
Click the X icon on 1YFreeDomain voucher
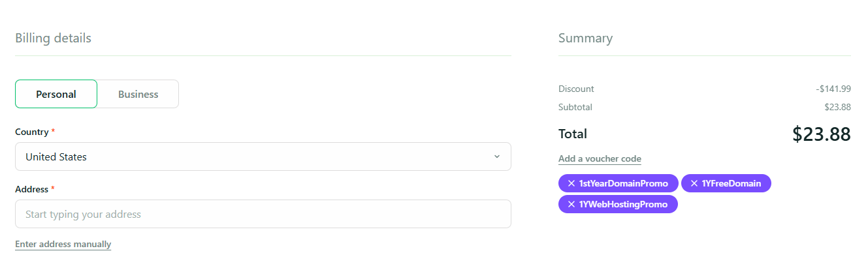pos(694,184)
